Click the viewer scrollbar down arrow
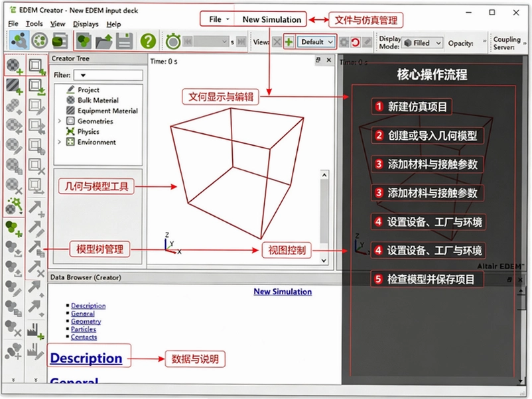The width and height of the screenshot is (532, 399). 324,260
